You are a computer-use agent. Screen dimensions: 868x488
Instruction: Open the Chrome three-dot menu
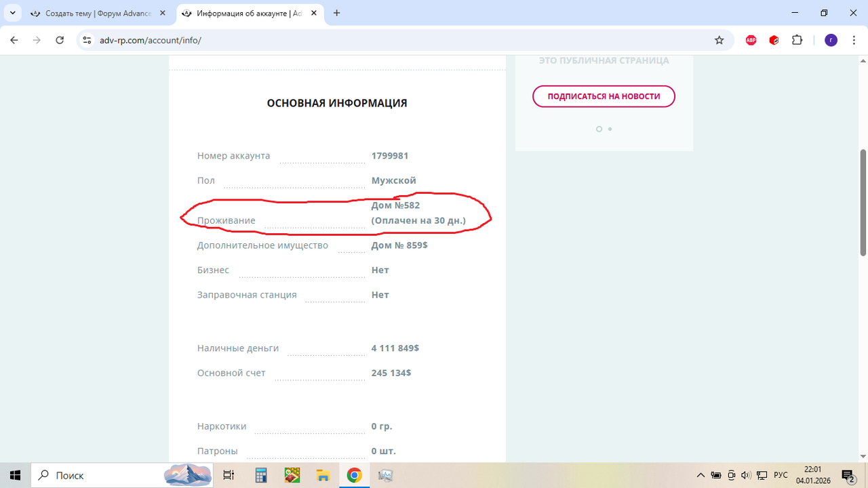[852, 41]
